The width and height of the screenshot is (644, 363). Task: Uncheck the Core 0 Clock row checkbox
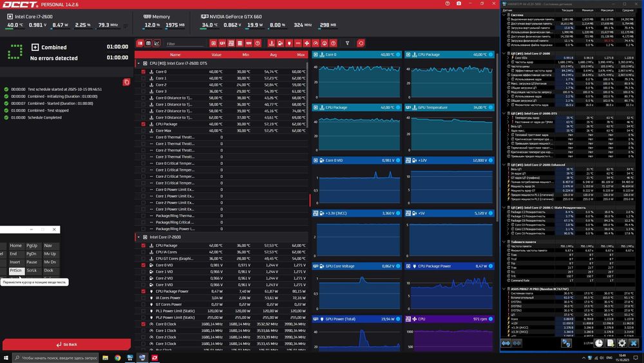pyautogui.click(x=144, y=324)
